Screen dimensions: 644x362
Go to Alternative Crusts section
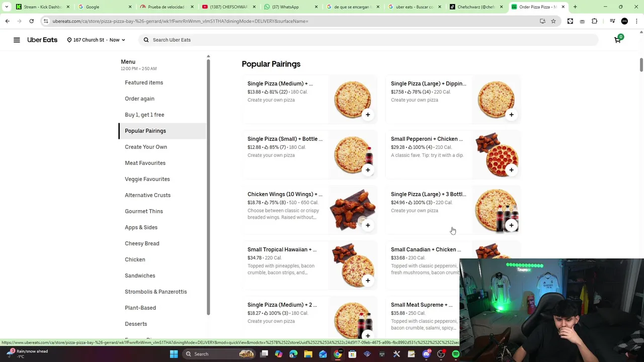[147, 195]
